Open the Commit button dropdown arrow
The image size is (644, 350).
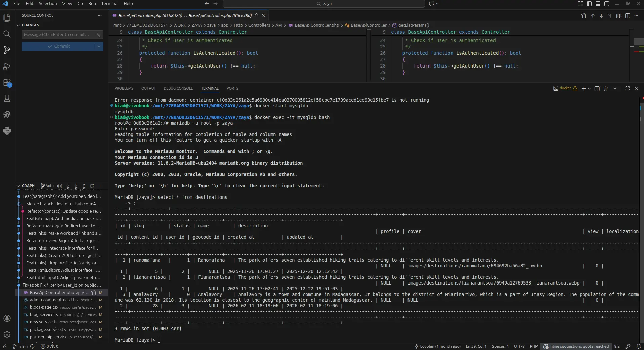pos(99,46)
